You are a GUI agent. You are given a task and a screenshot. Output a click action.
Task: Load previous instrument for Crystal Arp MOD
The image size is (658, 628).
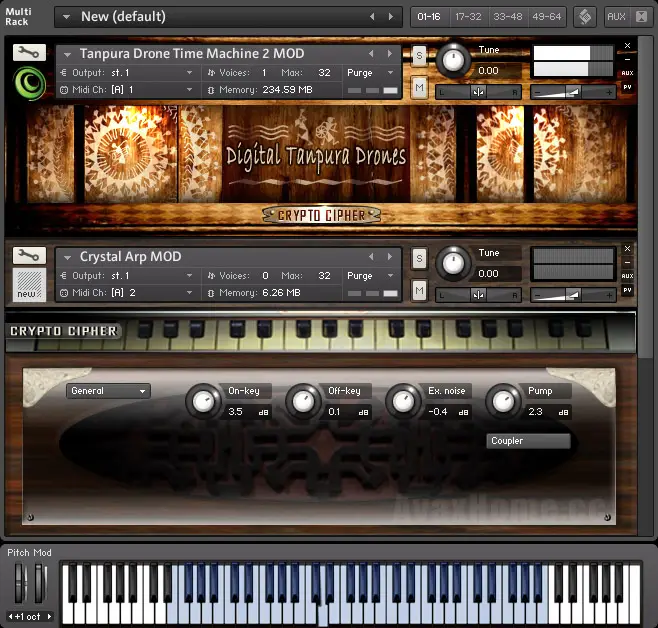(x=371, y=256)
